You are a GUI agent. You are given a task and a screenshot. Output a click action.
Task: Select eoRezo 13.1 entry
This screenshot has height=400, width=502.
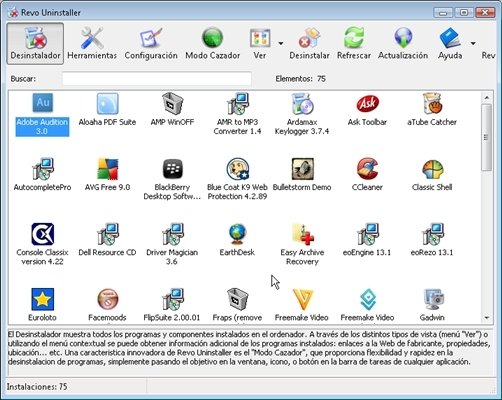coord(432,240)
